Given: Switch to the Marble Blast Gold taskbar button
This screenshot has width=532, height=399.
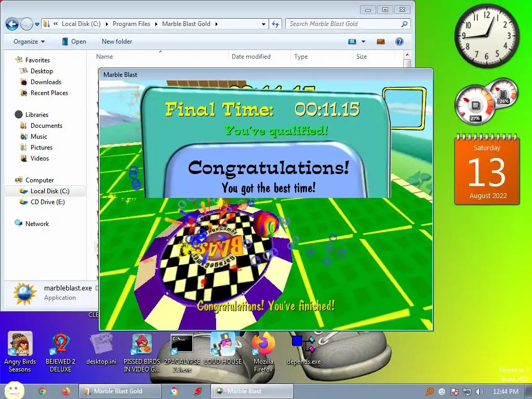Looking at the screenshot, I should click(120, 391).
